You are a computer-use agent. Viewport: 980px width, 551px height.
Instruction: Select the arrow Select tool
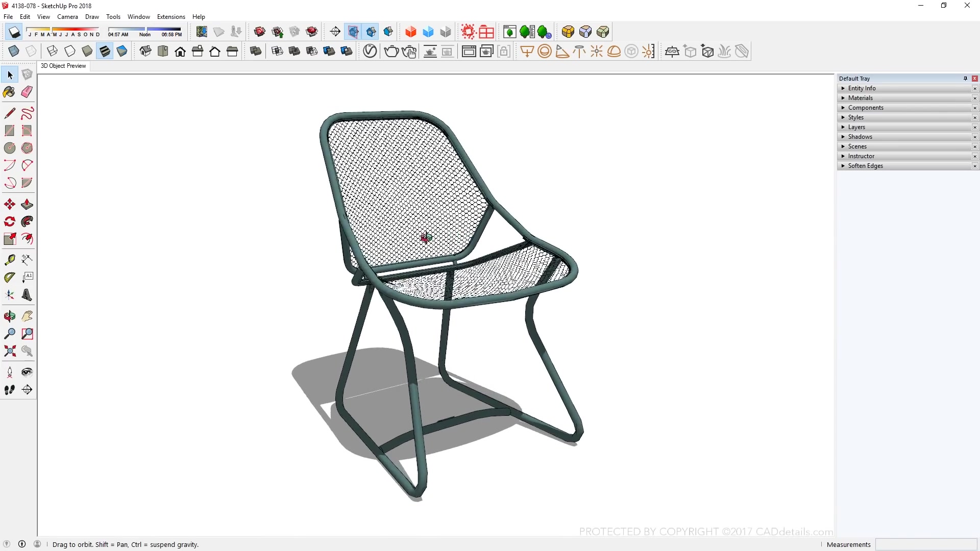(10, 75)
